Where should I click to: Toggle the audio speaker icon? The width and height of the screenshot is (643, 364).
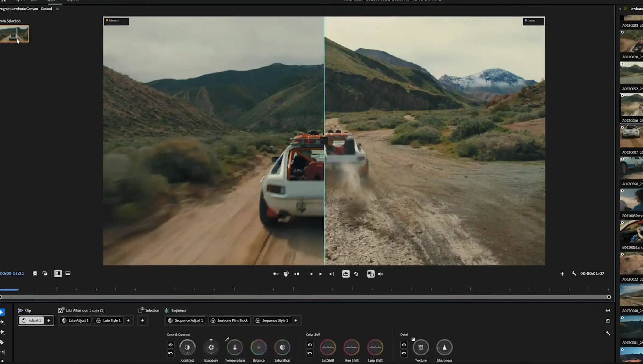(x=380, y=274)
